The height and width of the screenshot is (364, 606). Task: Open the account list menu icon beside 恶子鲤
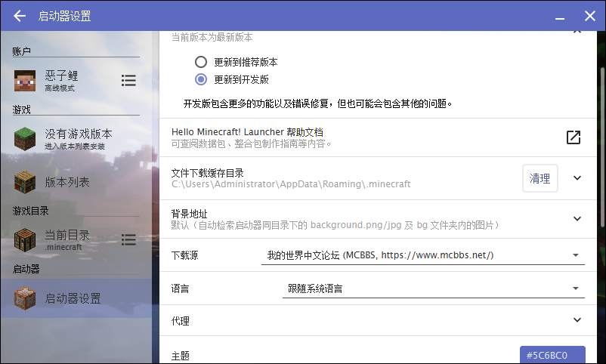pyautogui.click(x=128, y=80)
